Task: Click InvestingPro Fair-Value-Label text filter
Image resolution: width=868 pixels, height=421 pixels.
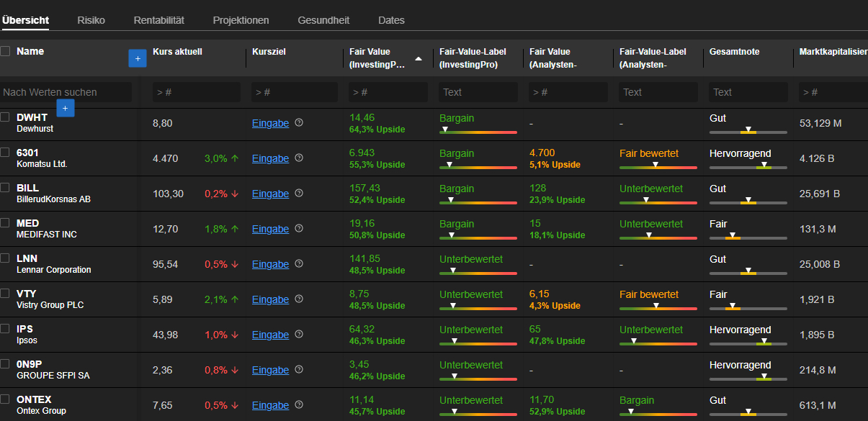Action: point(478,92)
